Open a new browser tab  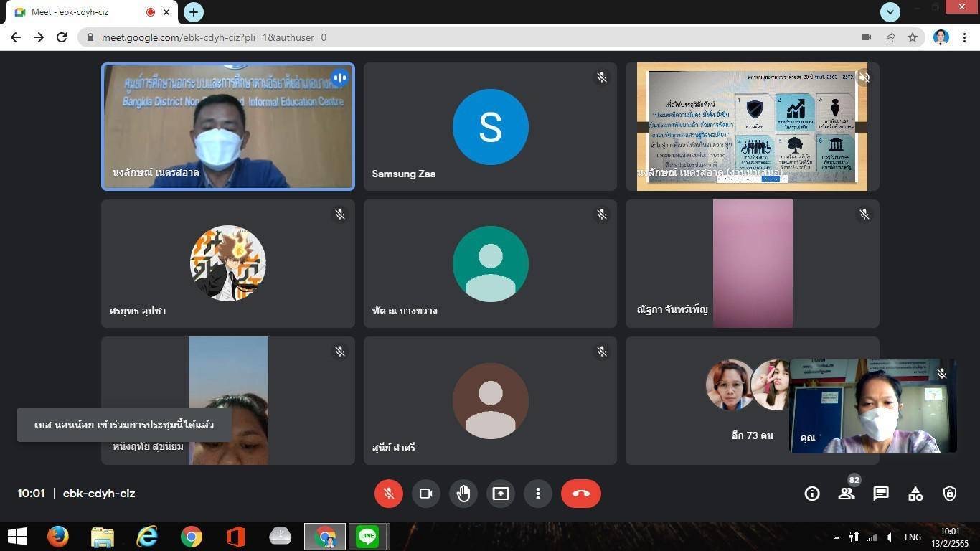pyautogui.click(x=194, y=12)
